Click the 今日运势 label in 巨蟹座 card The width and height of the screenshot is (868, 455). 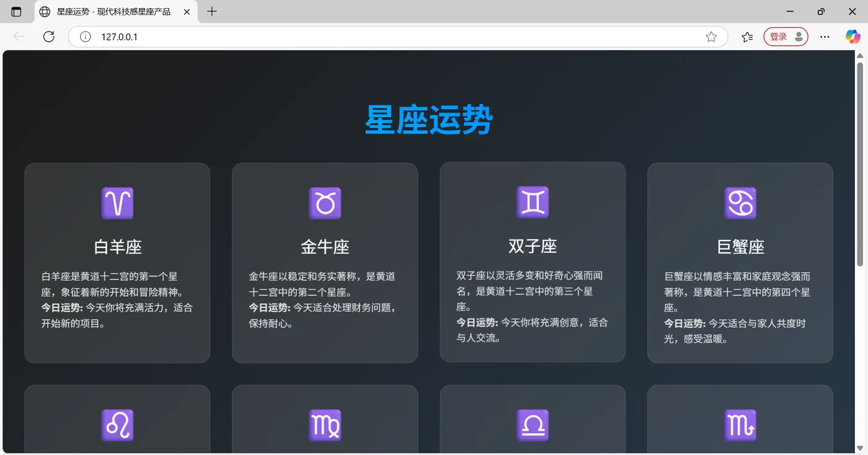coord(685,324)
